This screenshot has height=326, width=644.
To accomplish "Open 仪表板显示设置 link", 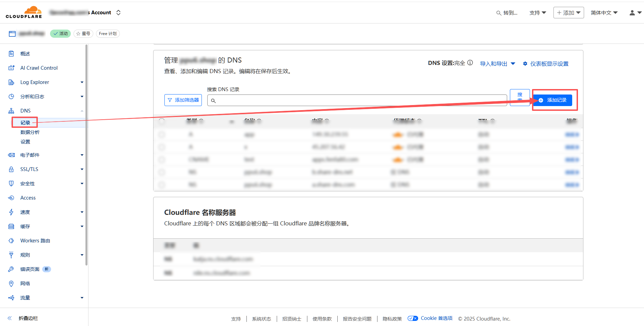I will [546, 64].
